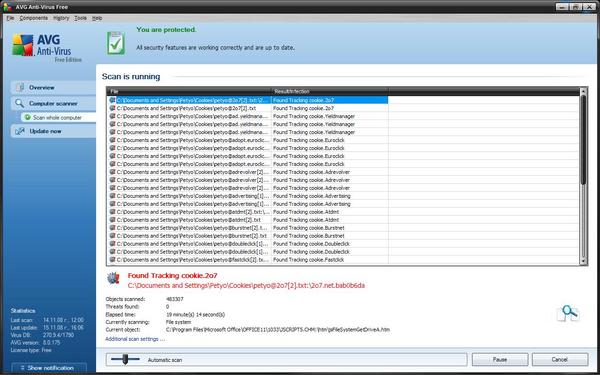600x375 pixels.
Task: Click the results list scroll up arrow
Action: click(583, 91)
